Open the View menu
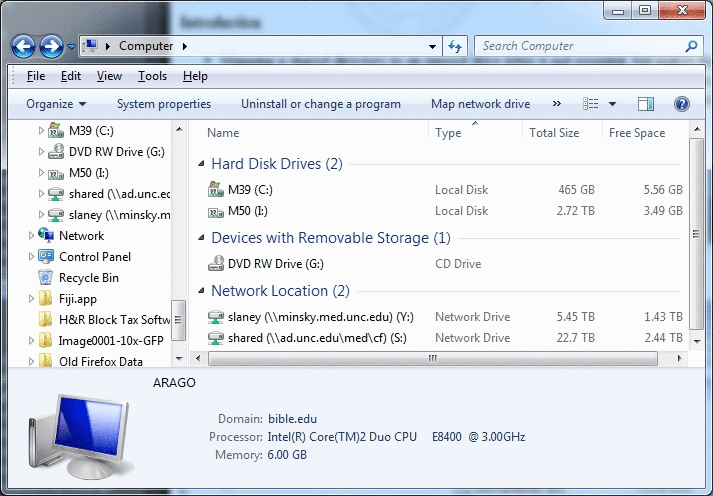Viewport: 713px width, 496px height. click(x=109, y=76)
